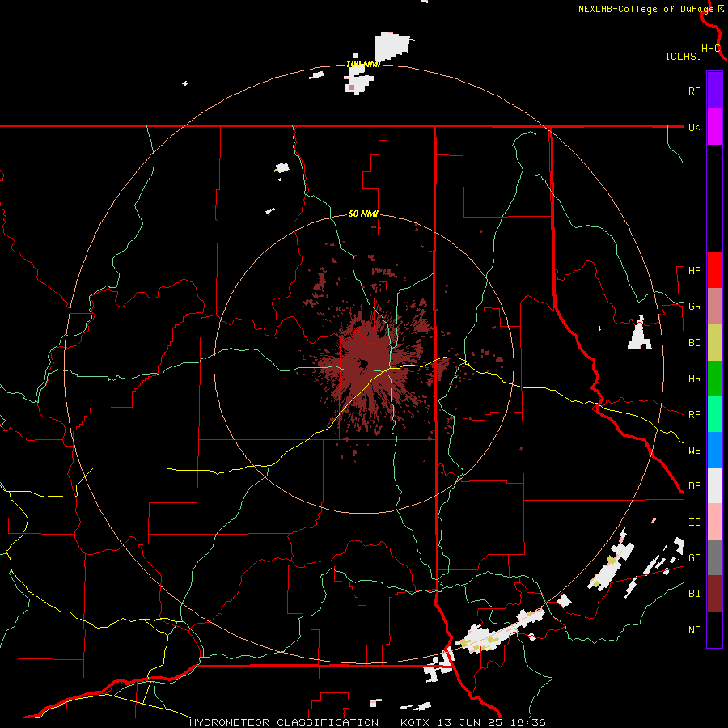Image resolution: width=728 pixels, height=728 pixels.
Task: Click the NEXLAB-College of DuPage text
Action: tap(645, 9)
